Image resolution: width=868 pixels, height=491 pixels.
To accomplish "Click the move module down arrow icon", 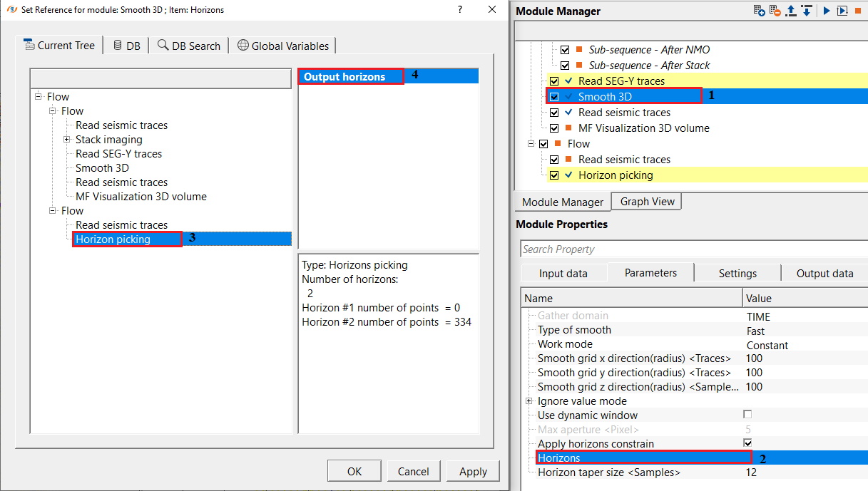I will [807, 11].
